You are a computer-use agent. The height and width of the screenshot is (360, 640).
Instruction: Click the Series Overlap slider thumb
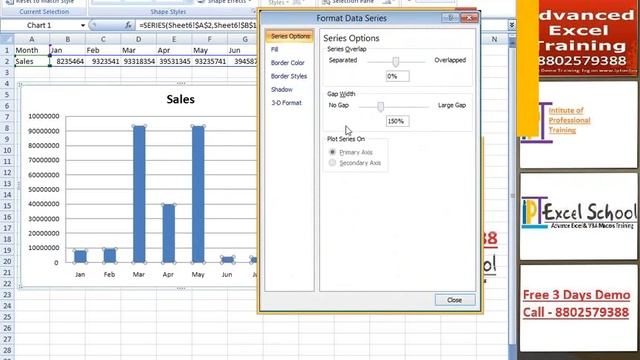click(x=396, y=62)
